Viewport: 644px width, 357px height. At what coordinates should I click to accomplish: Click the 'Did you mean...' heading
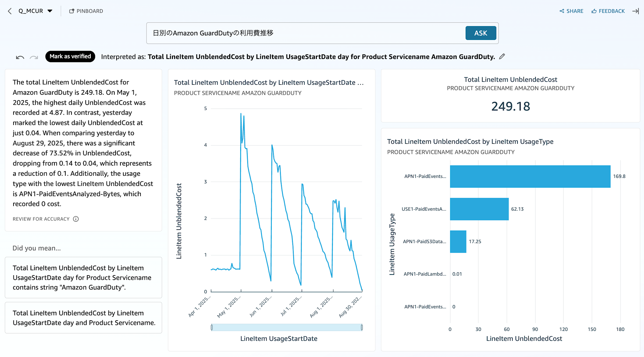pyautogui.click(x=36, y=248)
